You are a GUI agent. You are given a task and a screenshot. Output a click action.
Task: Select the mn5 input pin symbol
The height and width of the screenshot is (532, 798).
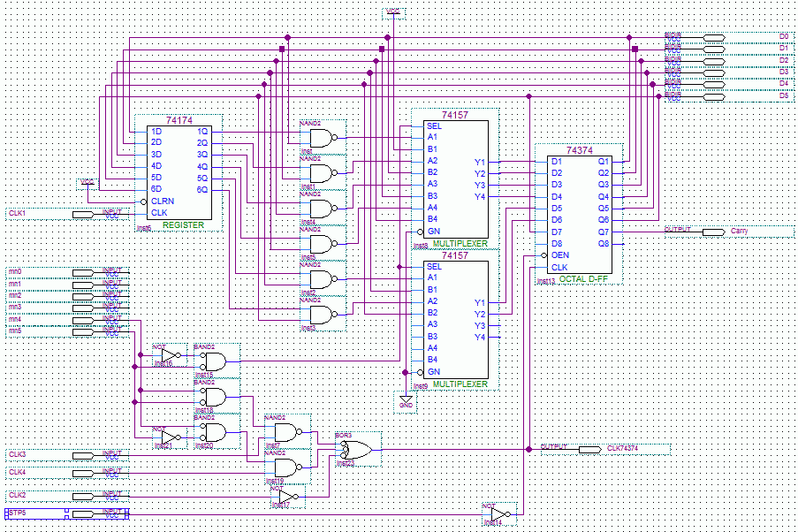click(83, 332)
